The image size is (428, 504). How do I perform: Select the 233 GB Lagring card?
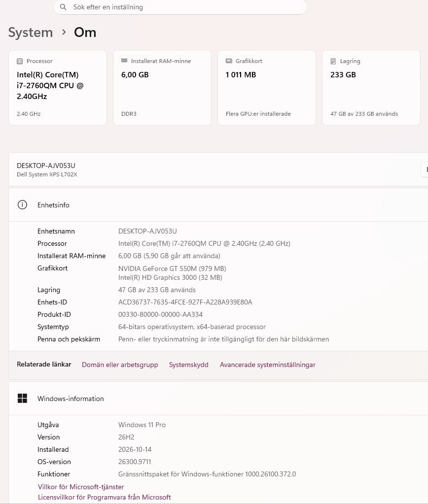click(x=371, y=87)
